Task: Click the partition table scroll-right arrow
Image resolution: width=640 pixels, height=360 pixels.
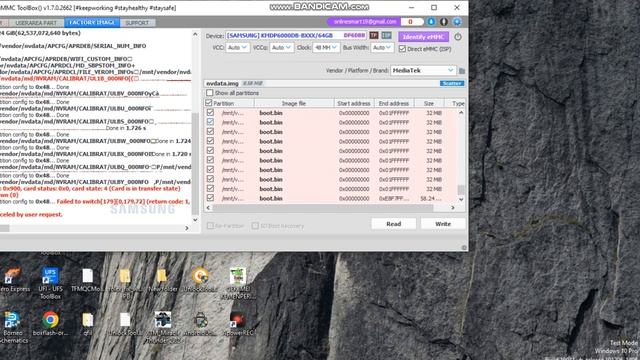Action: pyautogui.click(x=453, y=208)
